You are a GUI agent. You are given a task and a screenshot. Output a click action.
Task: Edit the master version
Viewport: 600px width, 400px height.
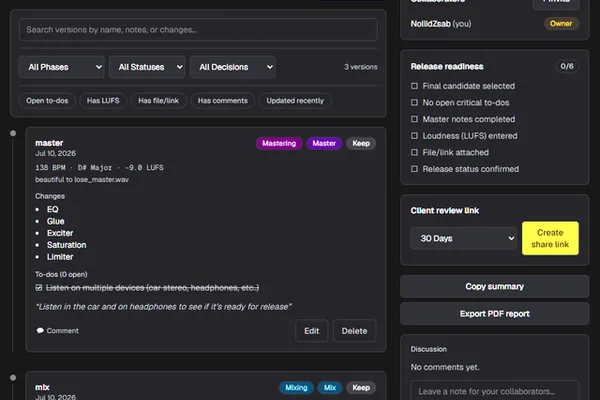point(311,331)
